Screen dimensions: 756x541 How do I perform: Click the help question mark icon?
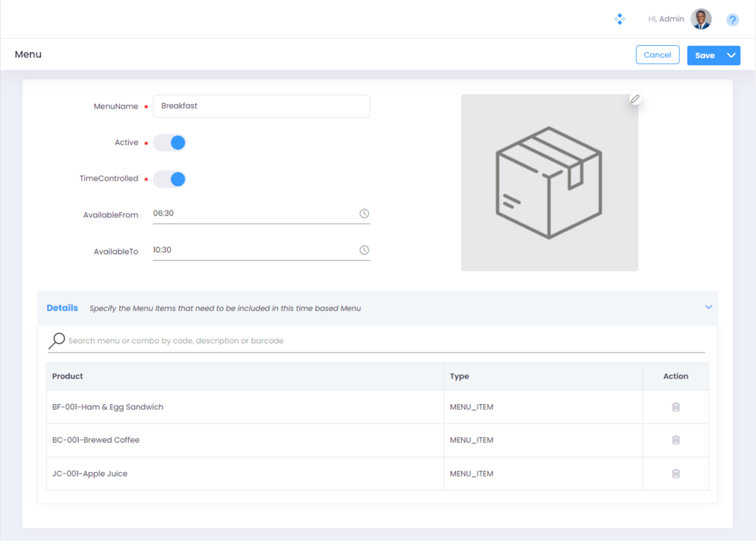click(732, 20)
